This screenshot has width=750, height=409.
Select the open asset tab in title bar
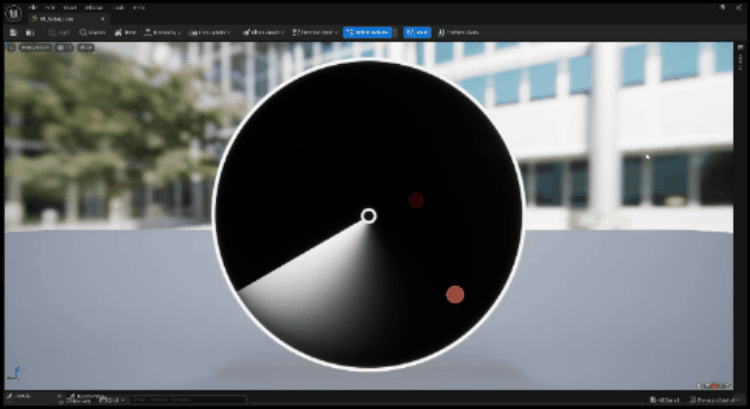(x=62, y=19)
